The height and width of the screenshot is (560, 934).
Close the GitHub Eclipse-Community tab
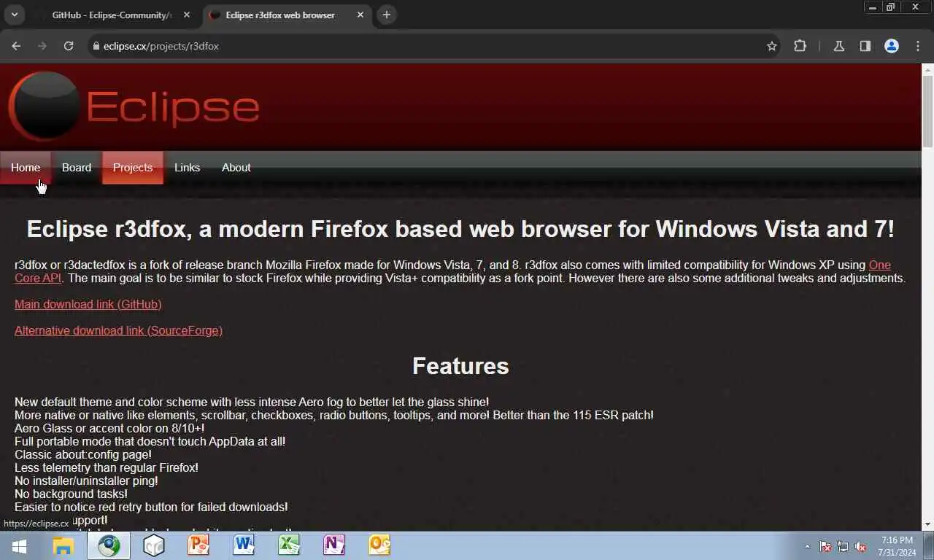pos(187,15)
